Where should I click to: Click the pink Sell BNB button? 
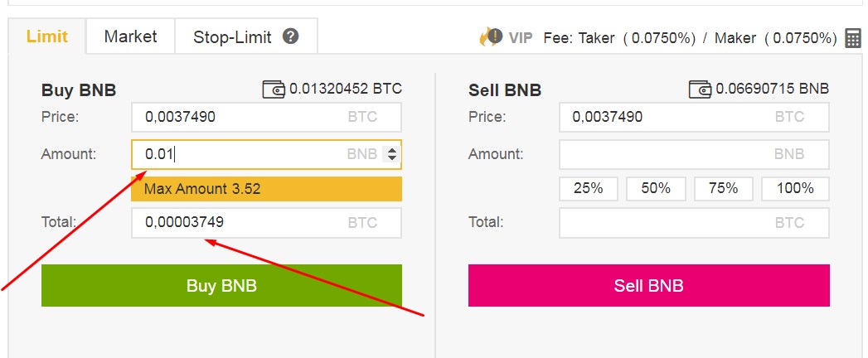click(x=649, y=286)
